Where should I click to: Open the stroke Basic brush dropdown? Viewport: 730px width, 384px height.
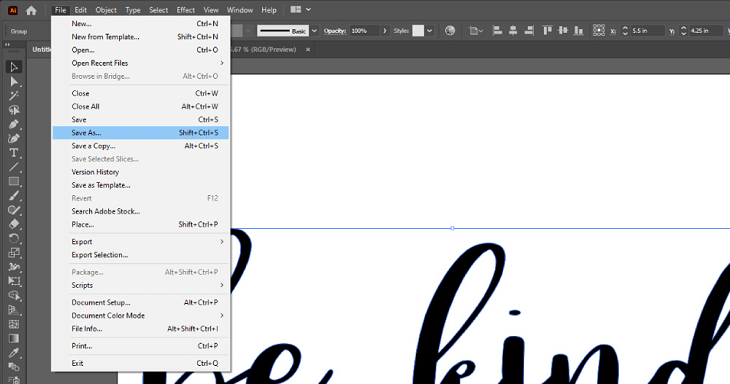coord(314,31)
